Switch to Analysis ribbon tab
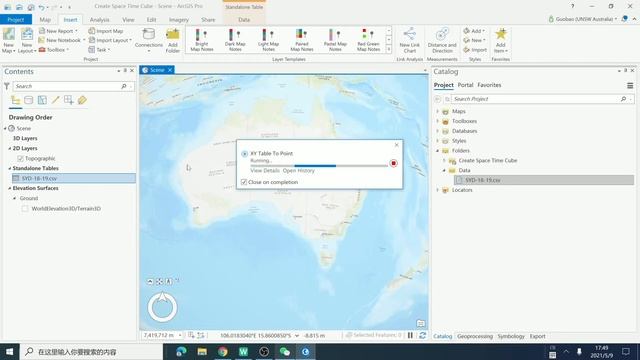The height and width of the screenshot is (360, 640). [99, 20]
